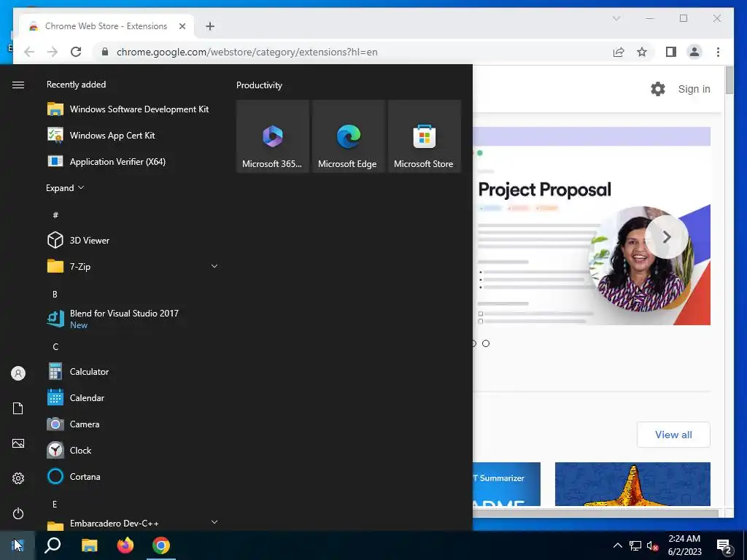Viewport: 747px width, 560px height.
Task: Open Power options in Start menu
Action: tap(18, 513)
